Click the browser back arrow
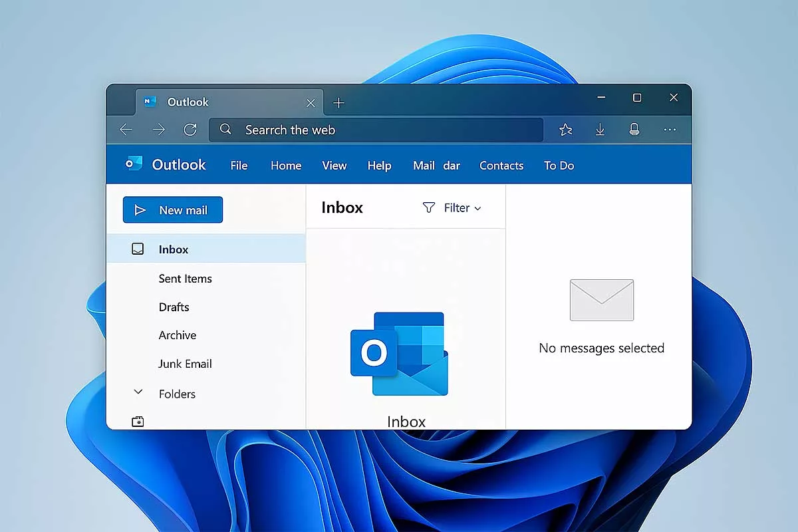 point(126,130)
